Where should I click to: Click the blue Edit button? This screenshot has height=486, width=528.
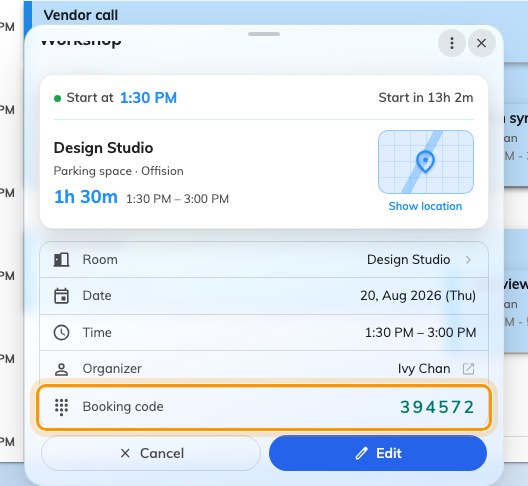point(378,453)
